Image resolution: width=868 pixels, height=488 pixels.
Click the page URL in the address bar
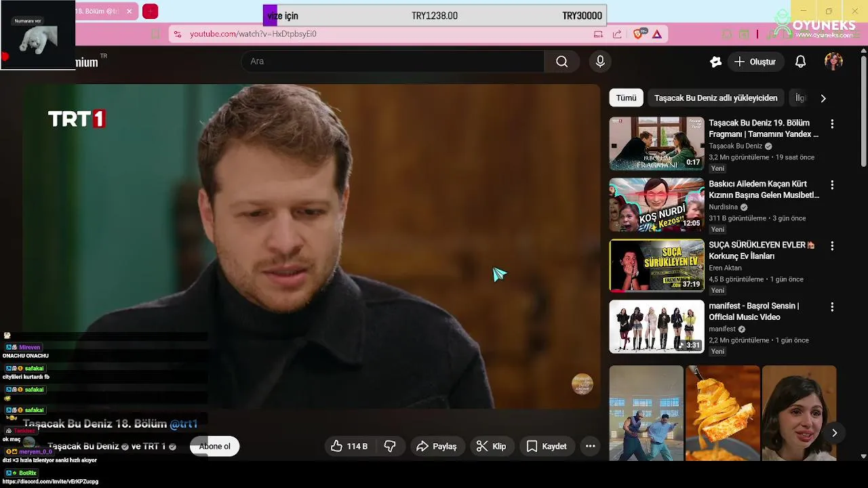[253, 34]
